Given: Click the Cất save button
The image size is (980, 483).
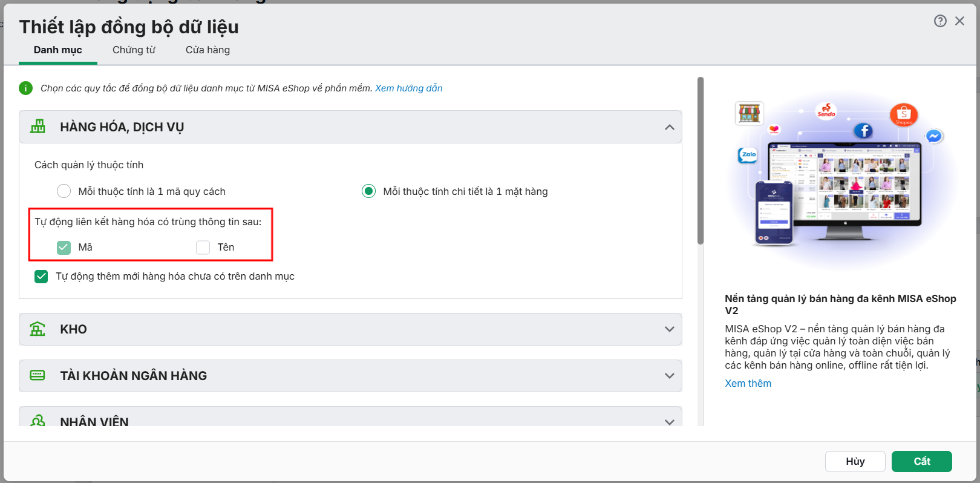Looking at the screenshot, I should coord(921,461).
